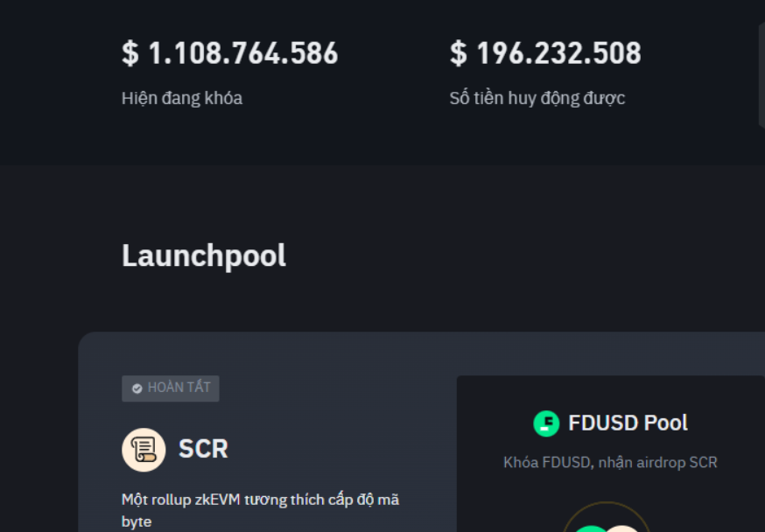Image resolution: width=765 pixels, height=532 pixels.
Task: Open the SCR project name link
Action: click(x=203, y=449)
